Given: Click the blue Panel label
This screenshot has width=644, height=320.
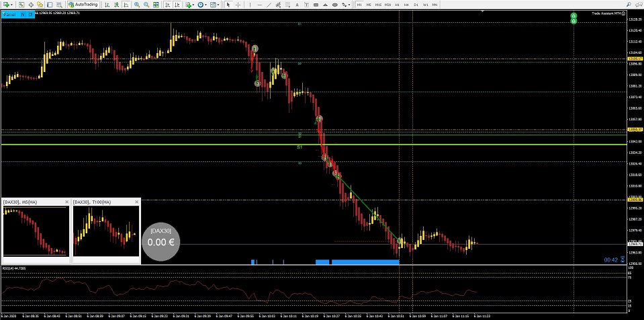Looking at the screenshot, I should pos(10,14).
